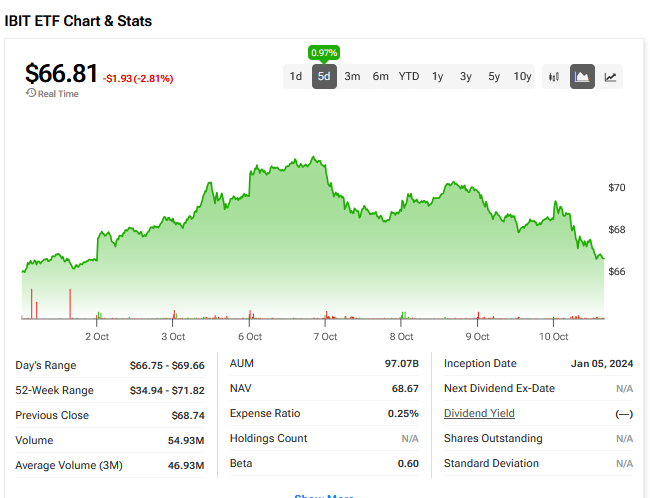Click the 2 Oct chart date marker
This screenshot has width=650, height=498.
(97, 337)
